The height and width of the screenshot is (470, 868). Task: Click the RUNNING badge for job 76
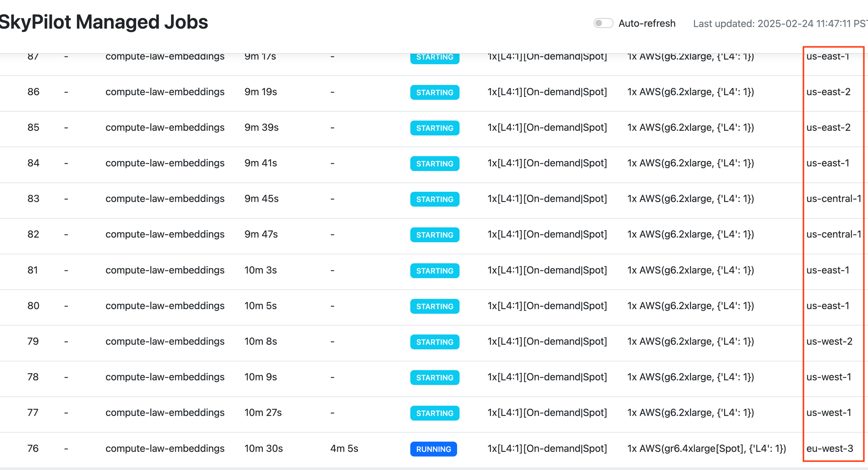pyautogui.click(x=433, y=449)
